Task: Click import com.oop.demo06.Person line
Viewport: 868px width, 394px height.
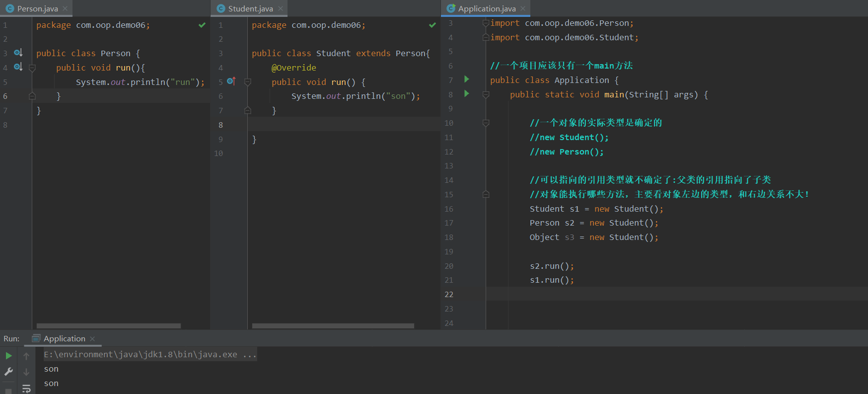Action: click(x=562, y=23)
